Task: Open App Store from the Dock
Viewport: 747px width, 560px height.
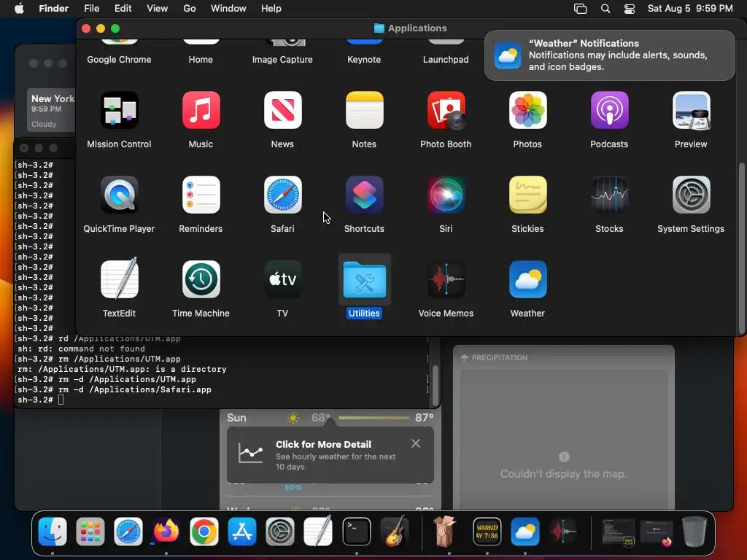Action: click(x=242, y=532)
